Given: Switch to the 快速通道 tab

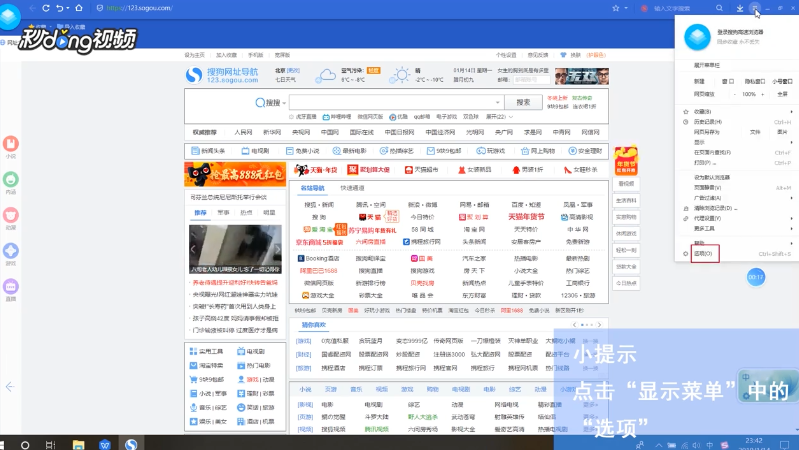Looking at the screenshot, I should tap(352, 188).
